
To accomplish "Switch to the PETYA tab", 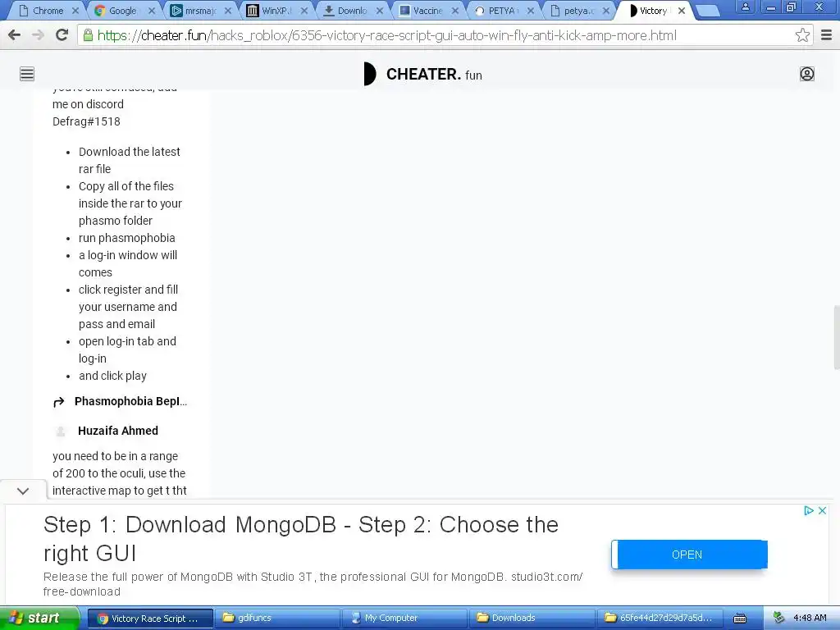I will (x=503, y=11).
